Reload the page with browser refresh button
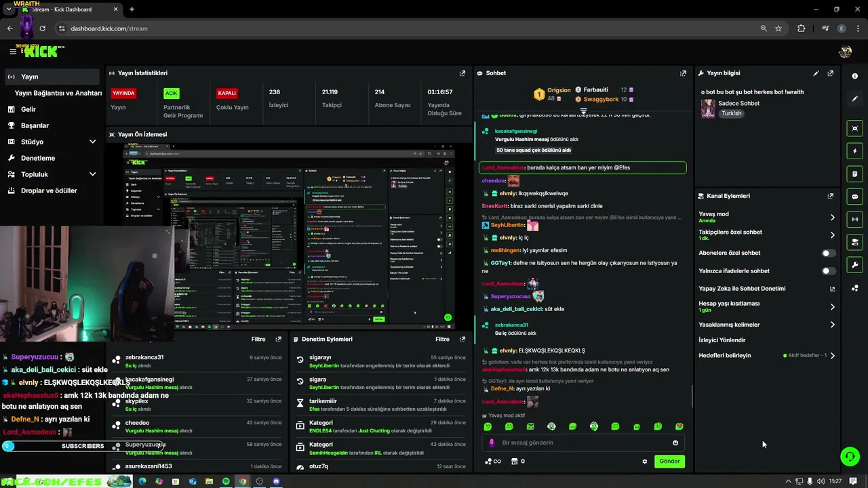 point(42,28)
